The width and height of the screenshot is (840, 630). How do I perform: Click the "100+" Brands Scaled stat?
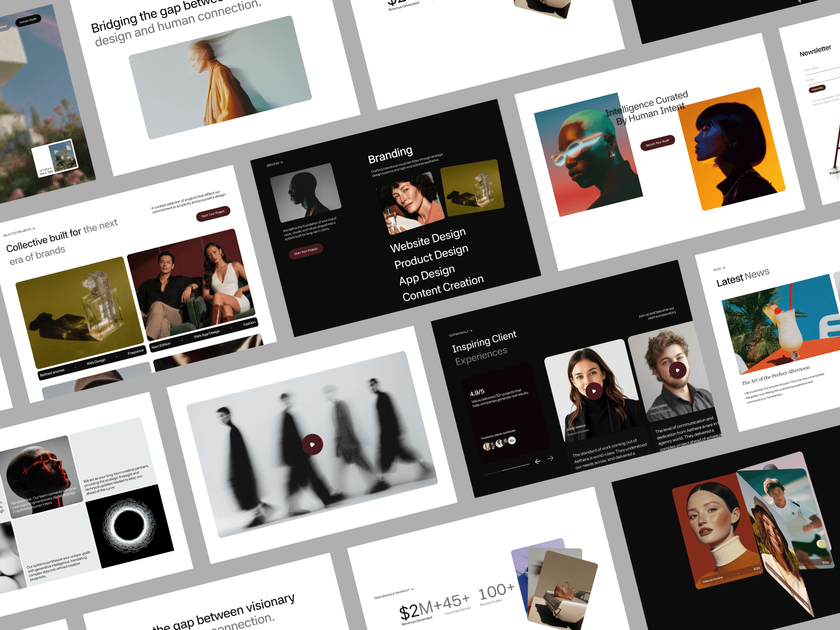point(496,592)
